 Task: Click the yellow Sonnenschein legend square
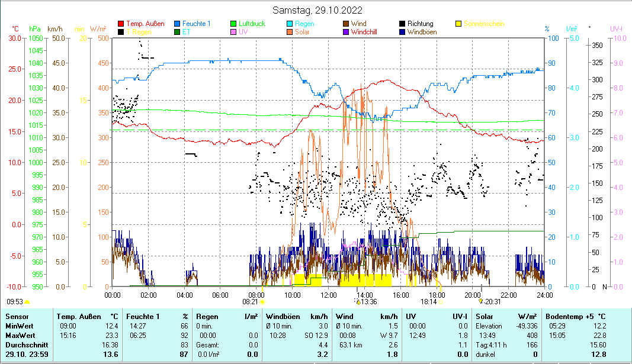(x=458, y=24)
